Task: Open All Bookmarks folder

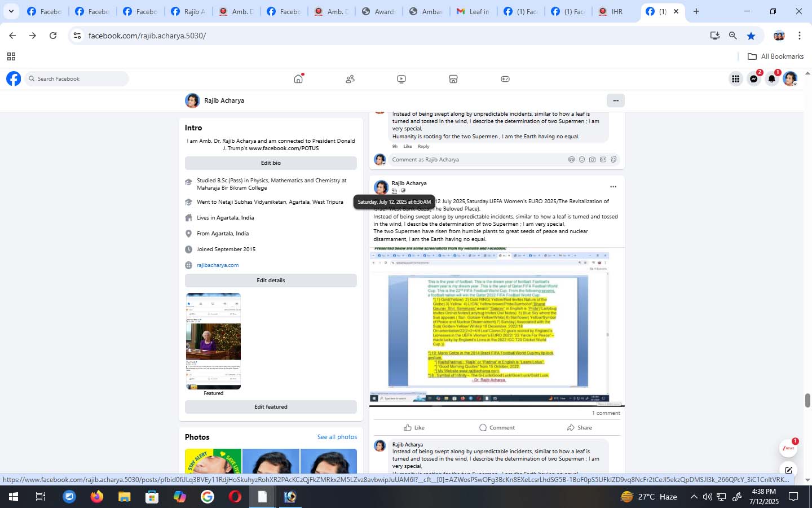Action: 775,56
